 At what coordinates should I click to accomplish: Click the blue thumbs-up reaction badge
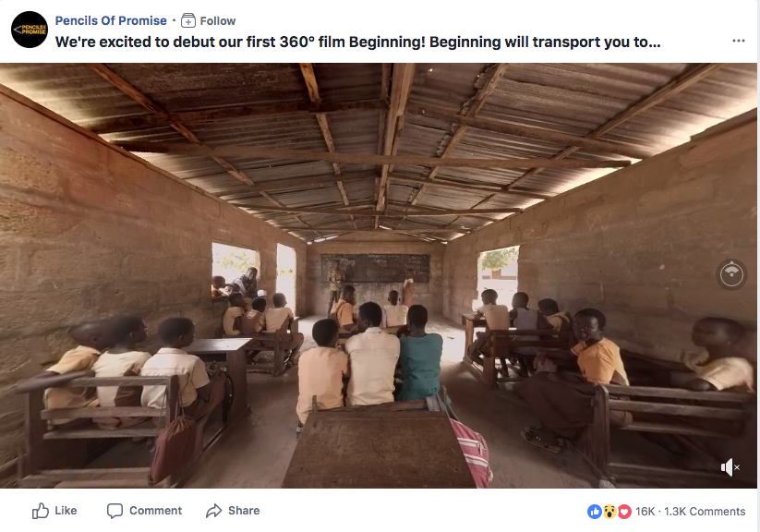tap(594, 511)
